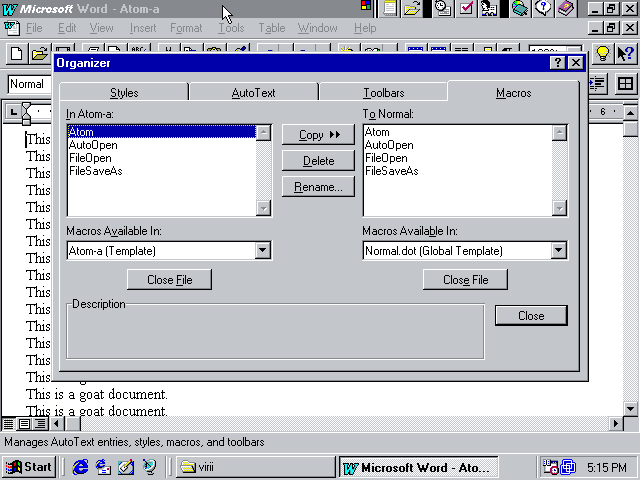Add a contact via shortcut bar icon
Image resolution: width=640 pixels, height=480 pixels.
489,8
